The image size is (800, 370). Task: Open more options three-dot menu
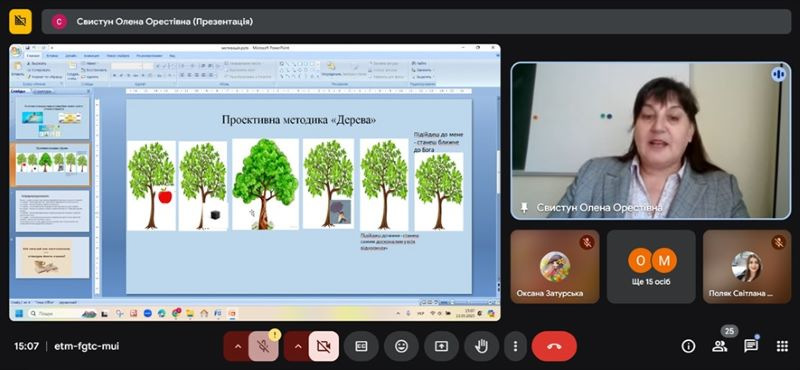point(515,346)
